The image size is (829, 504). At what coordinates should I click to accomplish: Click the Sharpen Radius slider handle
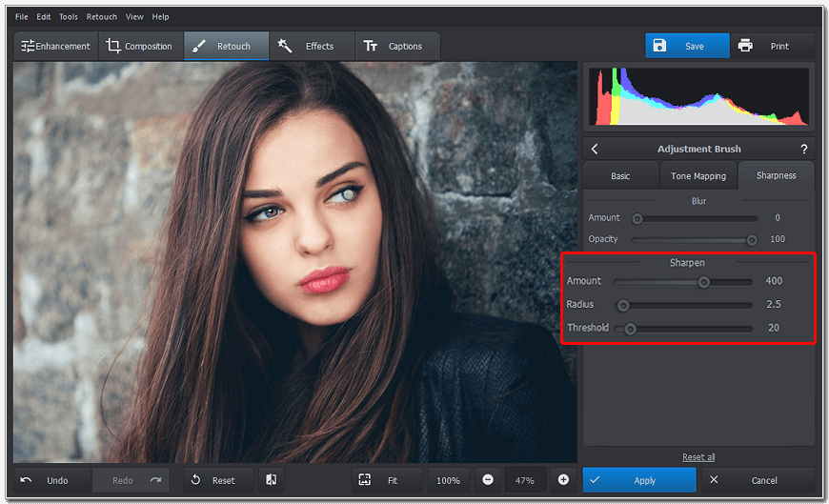click(623, 305)
